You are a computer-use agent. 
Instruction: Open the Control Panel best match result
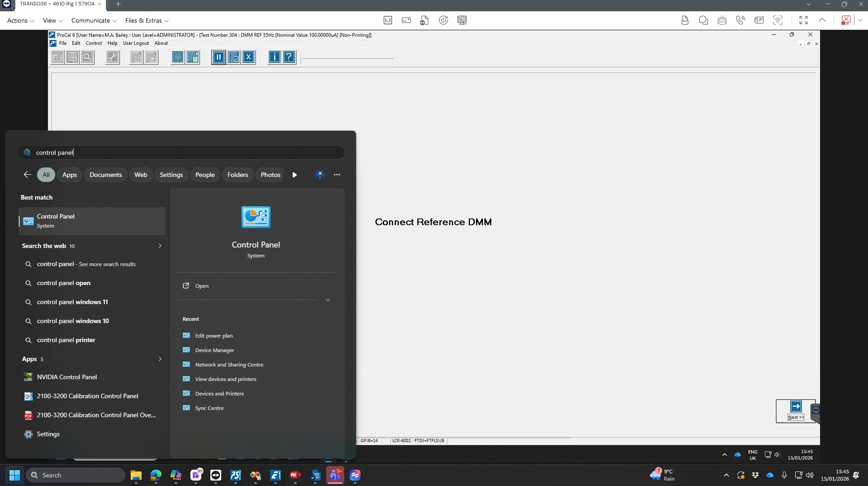click(92, 221)
